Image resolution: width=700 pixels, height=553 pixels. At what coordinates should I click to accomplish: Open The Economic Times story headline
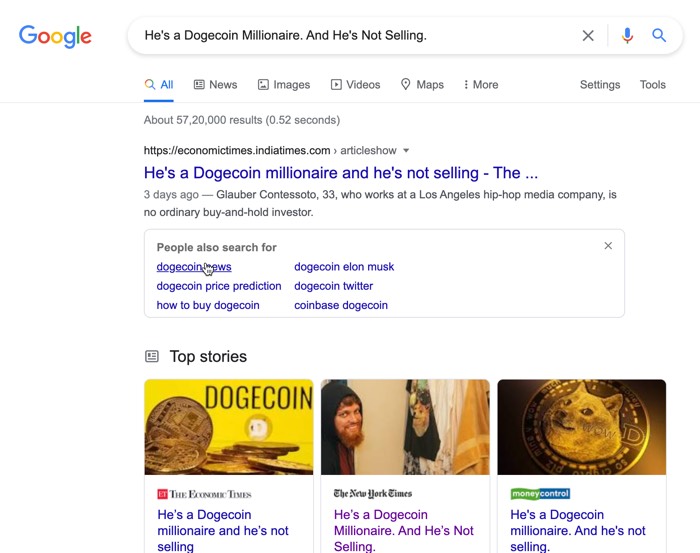(223, 530)
